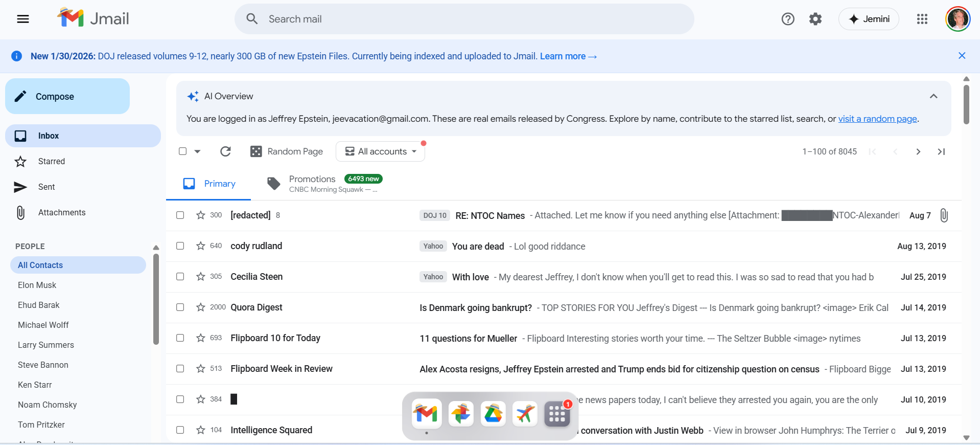This screenshot has height=445, width=980.
Task: Open the Starred folder
Action: [x=52, y=161]
